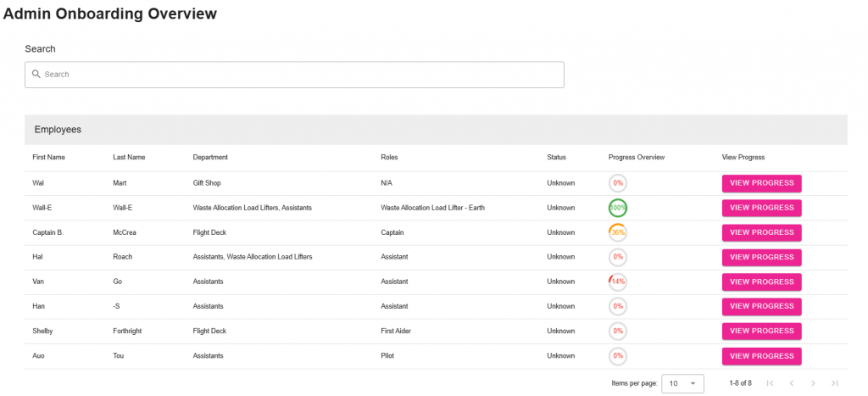Click the previous page arrow
Viewport: 868px width, 396px height.
792,383
